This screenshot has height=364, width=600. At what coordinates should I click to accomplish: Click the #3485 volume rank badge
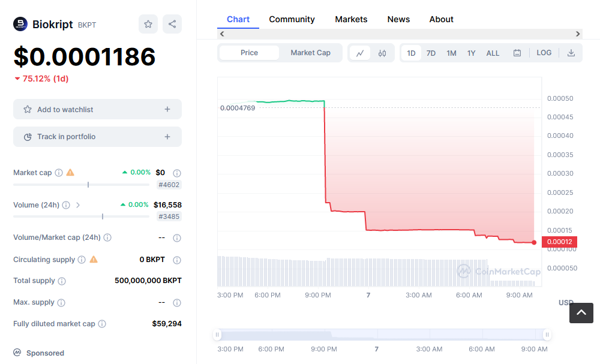tap(169, 217)
